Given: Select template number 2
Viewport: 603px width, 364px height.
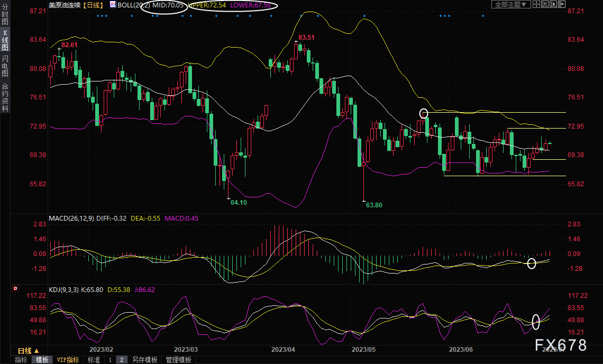Looking at the screenshot, I should pos(122,360).
